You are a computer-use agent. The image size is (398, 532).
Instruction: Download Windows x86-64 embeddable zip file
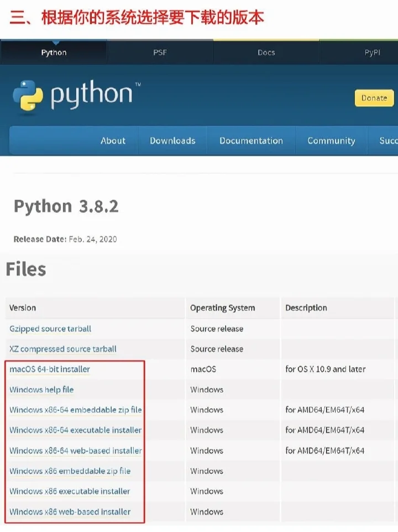(76, 410)
